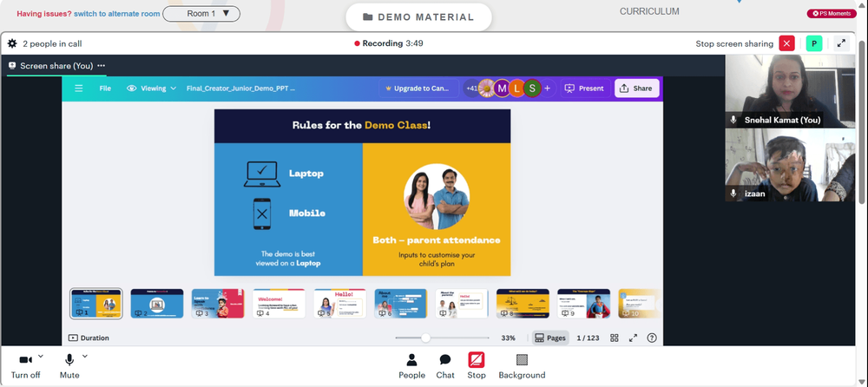Open the Room 1 dropdown

point(201,13)
